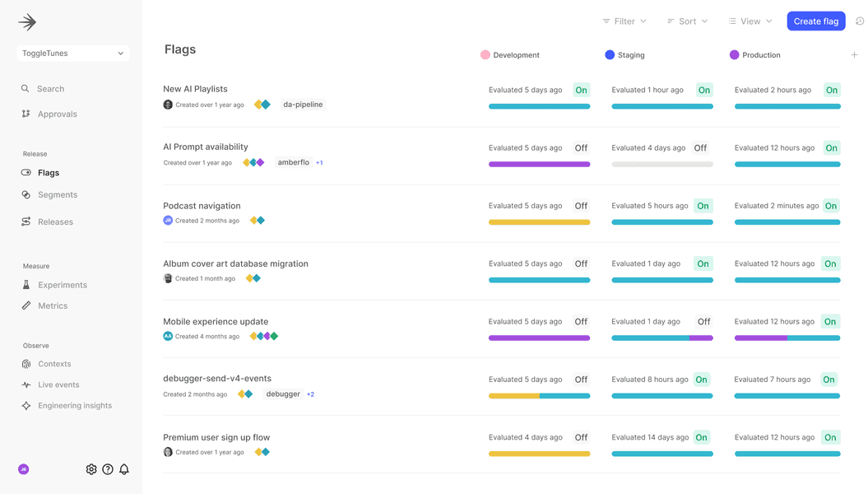This screenshot has height=494, width=868.
Task: Go to Flags in the Release menu
Action: [50, 173]
